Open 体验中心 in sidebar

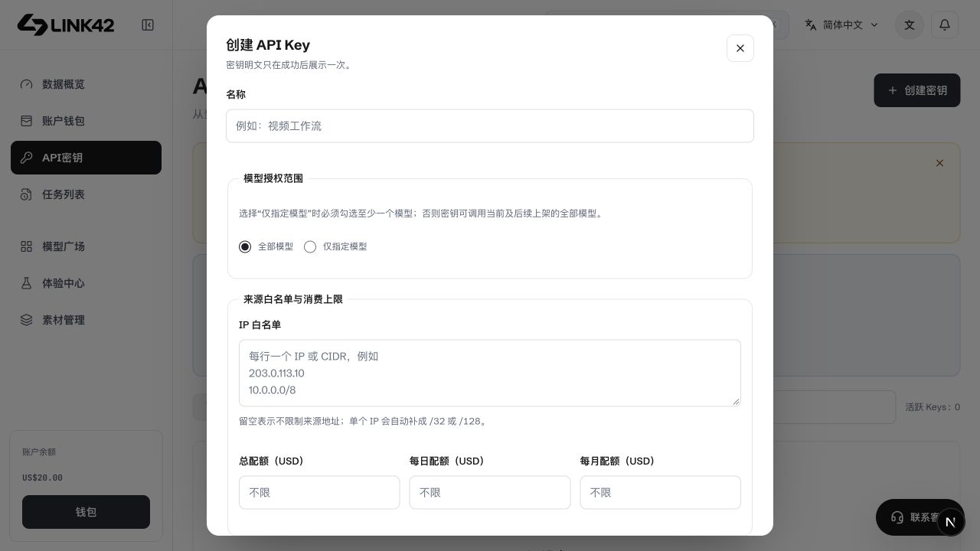tap(86, 283)
